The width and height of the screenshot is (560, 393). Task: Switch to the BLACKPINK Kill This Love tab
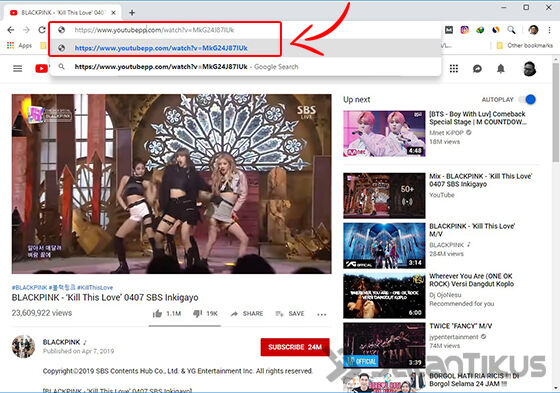pyautogui.click(x=62, y=13)
